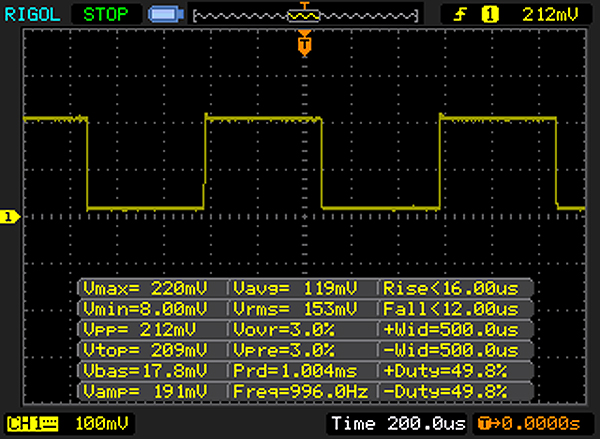Click the green STOP status indicator
Viewport: 600px width, 439px height.
(x=106, y=15)
